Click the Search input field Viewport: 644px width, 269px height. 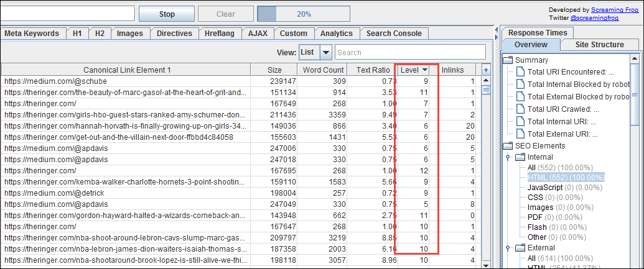point(410,52)
